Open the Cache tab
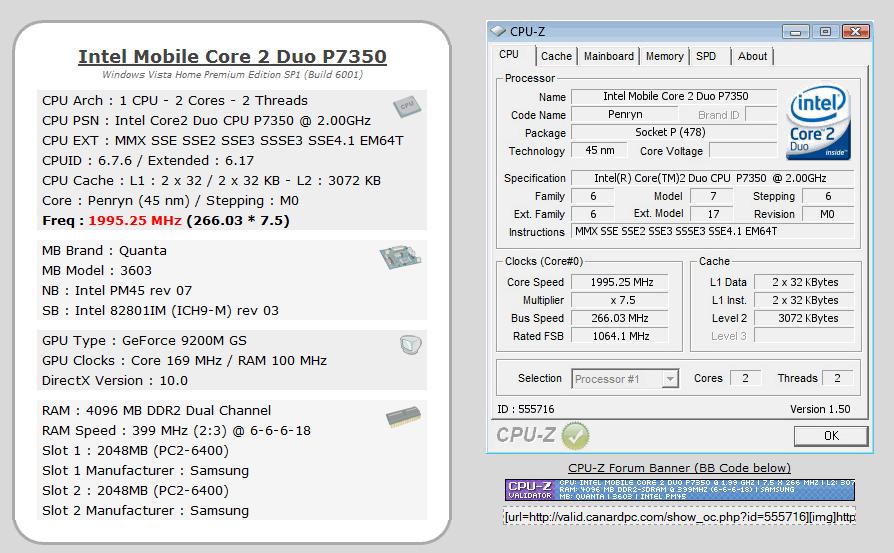The height and width of the screenshot is (553, 894). (556, 56)
